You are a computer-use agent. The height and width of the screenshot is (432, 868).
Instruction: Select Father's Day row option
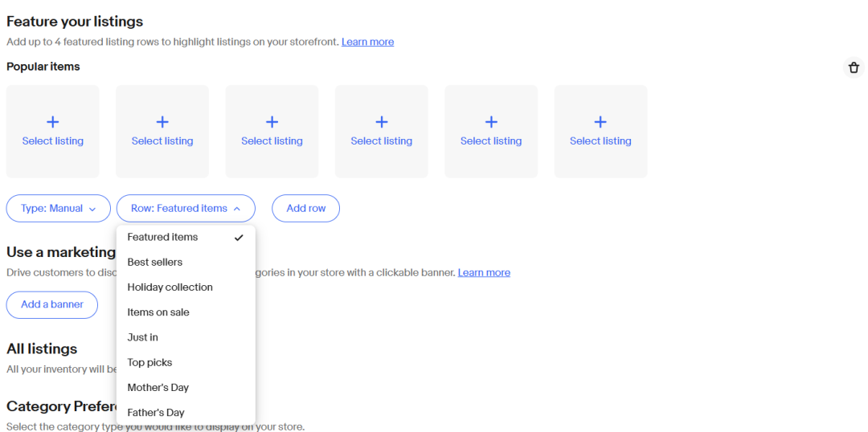coord(156,413)
